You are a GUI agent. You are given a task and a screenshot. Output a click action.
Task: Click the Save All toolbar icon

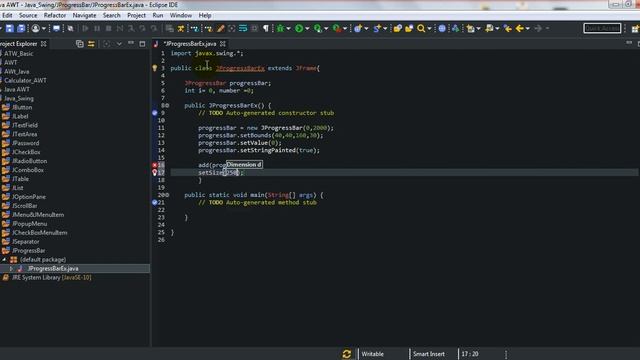point(21,28)
